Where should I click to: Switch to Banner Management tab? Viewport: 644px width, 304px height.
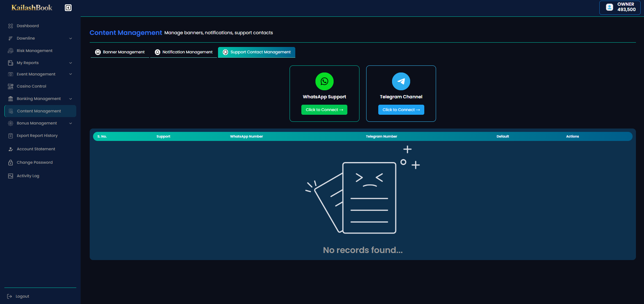[120, 52]
